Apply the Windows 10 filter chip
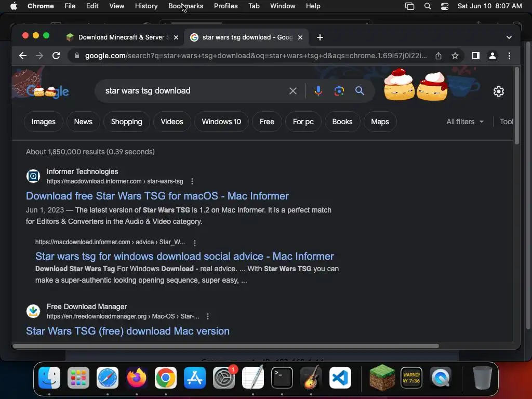The height and width of the screenshot is (399, 532). [x=221, y=122]
